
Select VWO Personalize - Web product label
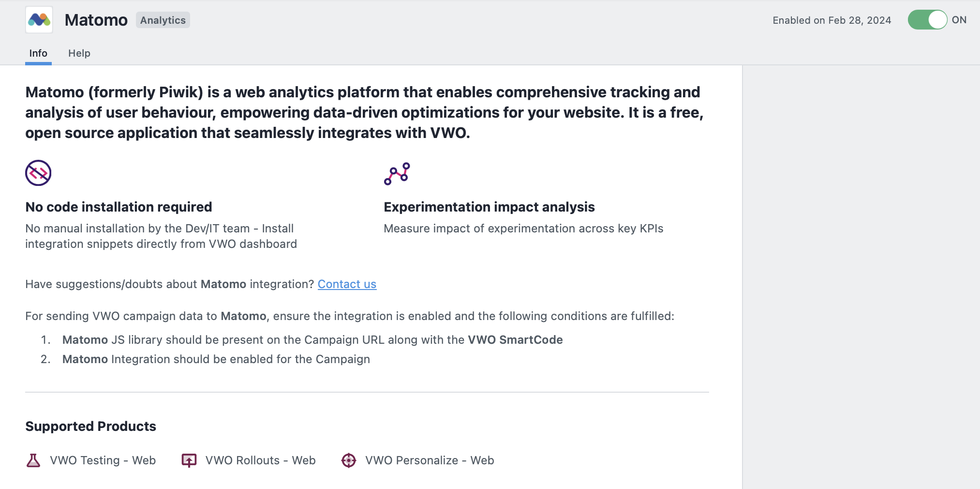click(x=430, y=460)
